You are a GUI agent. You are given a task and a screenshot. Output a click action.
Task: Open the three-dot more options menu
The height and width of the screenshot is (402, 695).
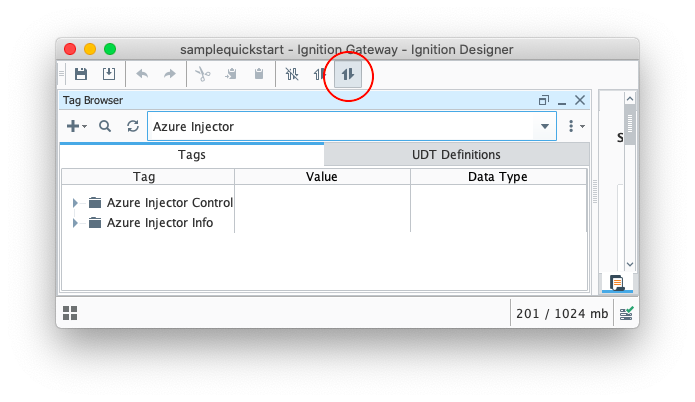pos(574,127)
